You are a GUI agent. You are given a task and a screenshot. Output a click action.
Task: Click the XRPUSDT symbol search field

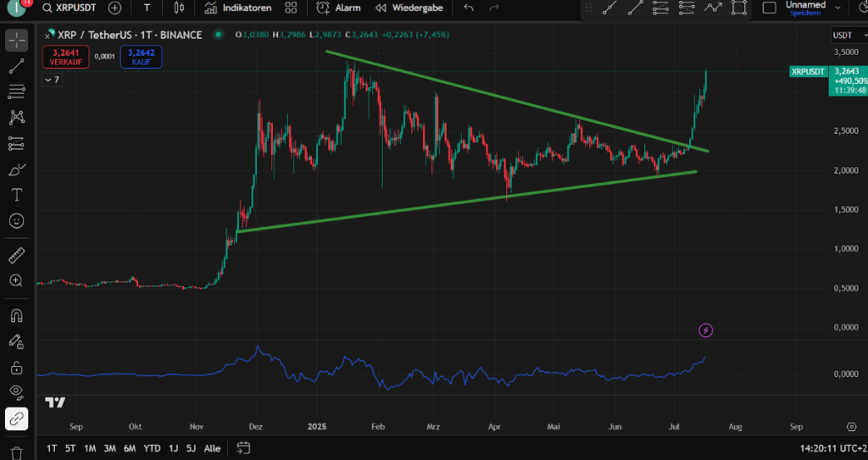coord(70,8)
